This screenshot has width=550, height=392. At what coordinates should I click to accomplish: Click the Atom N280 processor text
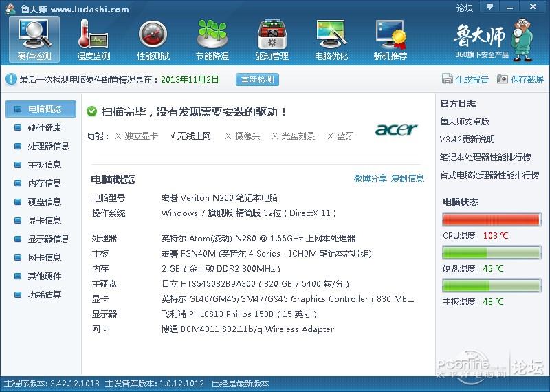point(258,239)
